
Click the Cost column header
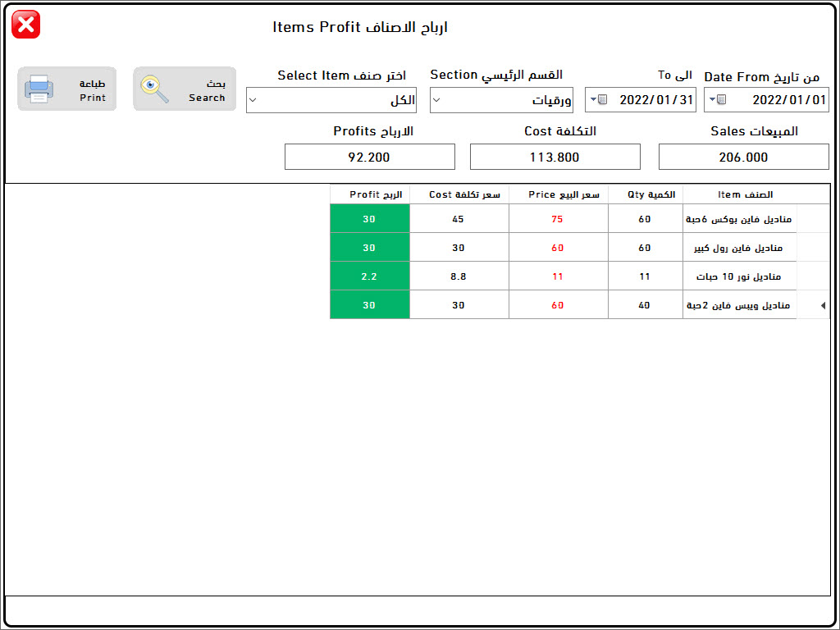[459, 194]
